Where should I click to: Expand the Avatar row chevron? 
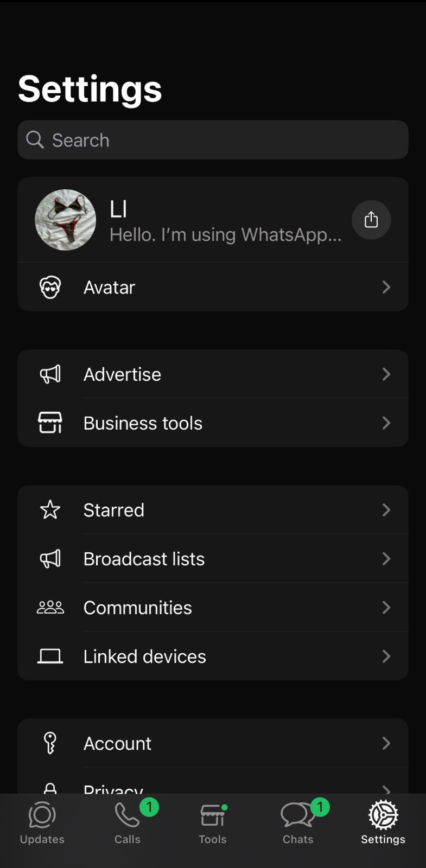[386, 287]
